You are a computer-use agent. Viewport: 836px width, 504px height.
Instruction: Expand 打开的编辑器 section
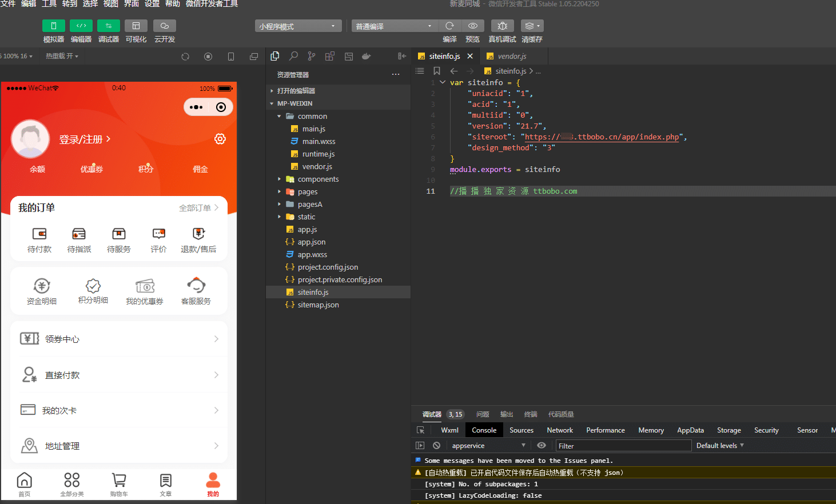[x=339, y=91]
